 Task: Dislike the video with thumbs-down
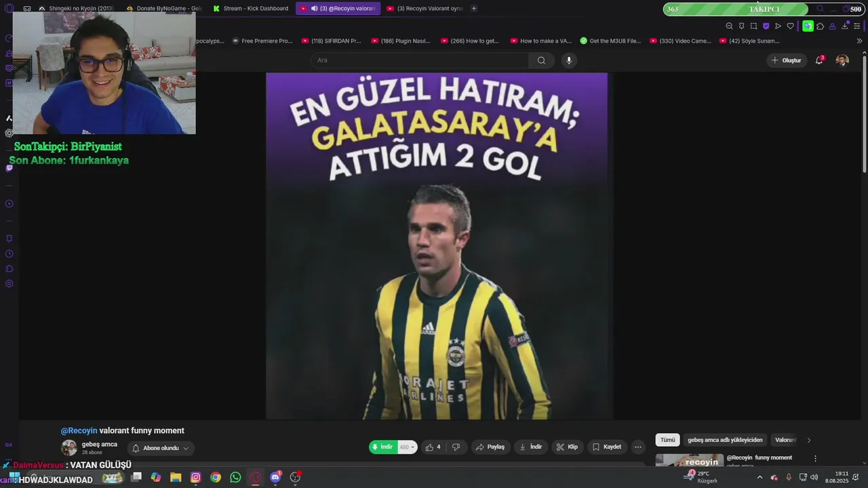coord(456,447)
